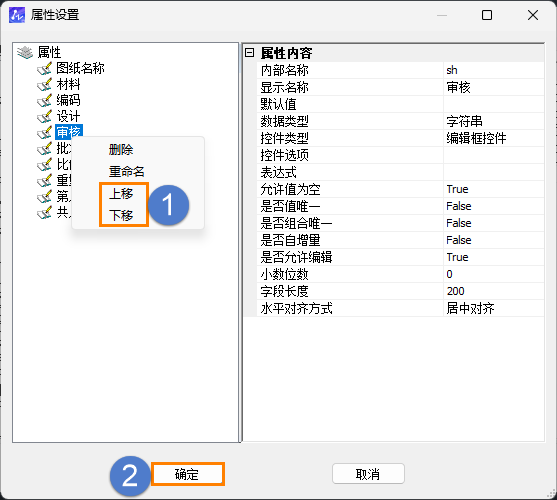This screenshot has width=557, height=500.
Task: Select the 设计 attribute node
Action: click(68, 116)
